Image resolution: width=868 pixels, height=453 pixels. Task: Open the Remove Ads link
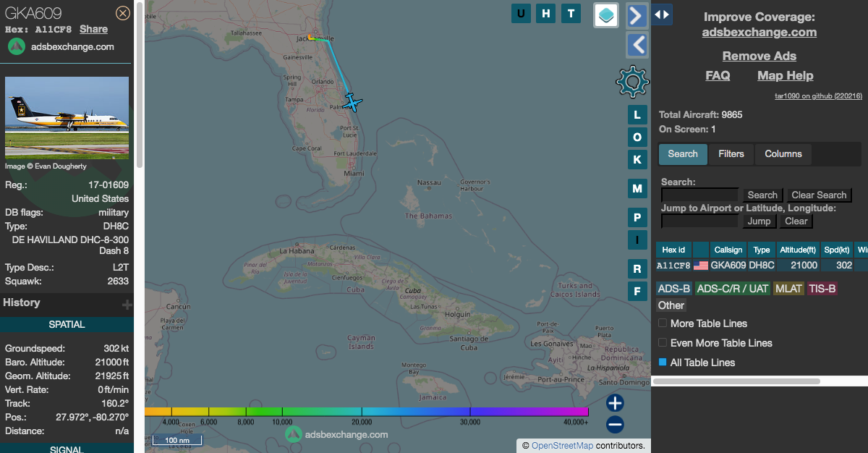pos(759,56)
